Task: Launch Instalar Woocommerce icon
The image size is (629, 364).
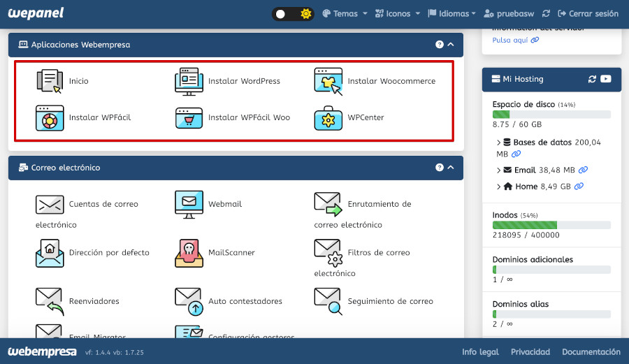Action: 328,81
